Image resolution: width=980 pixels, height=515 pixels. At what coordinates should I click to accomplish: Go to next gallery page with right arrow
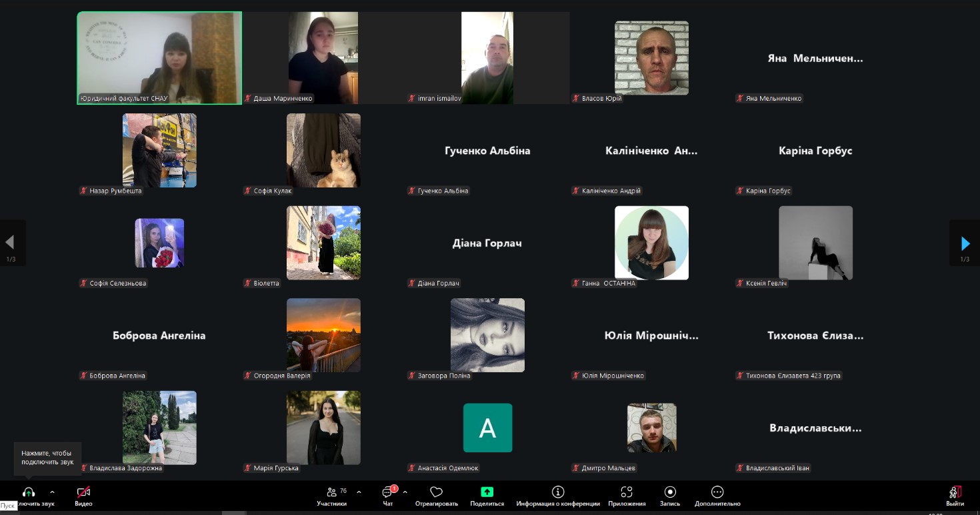click(965, 243)
